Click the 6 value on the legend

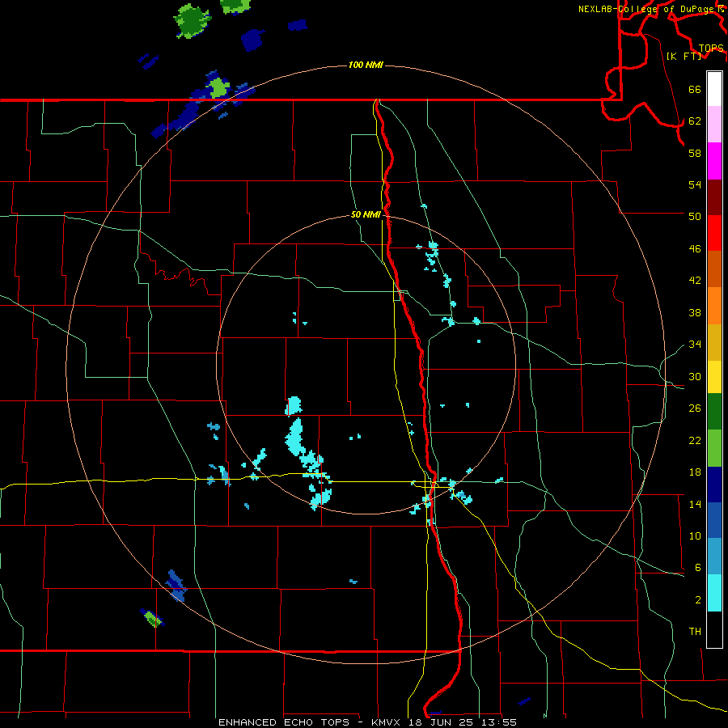(698, 567)
